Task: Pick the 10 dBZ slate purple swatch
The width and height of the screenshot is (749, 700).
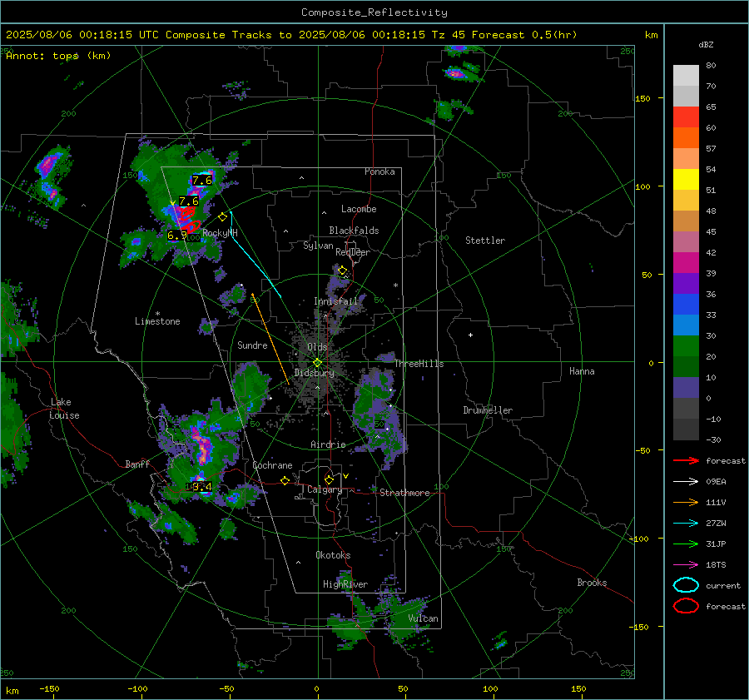Action: click(686, 387)
